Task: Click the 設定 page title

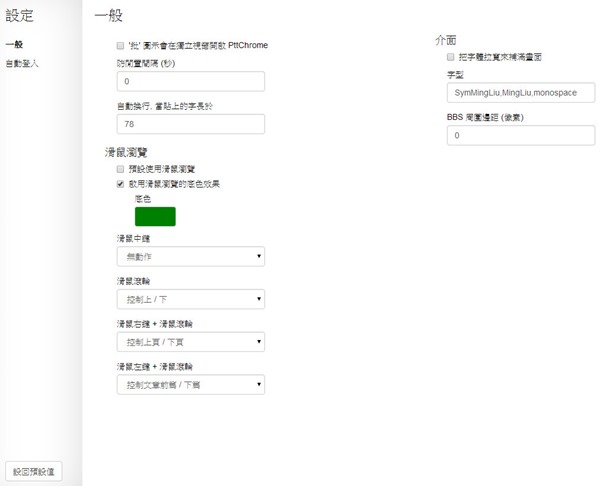Action: [20, 16]
